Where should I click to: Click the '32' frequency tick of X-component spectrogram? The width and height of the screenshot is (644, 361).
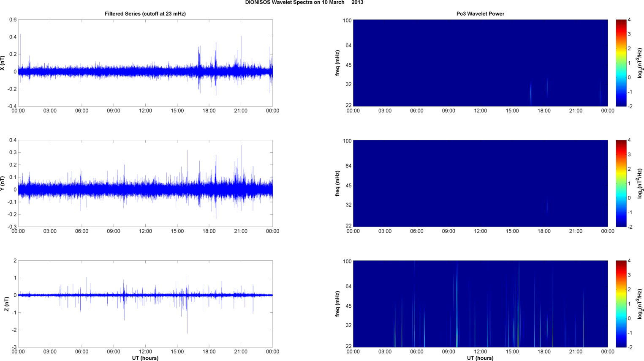348,85
